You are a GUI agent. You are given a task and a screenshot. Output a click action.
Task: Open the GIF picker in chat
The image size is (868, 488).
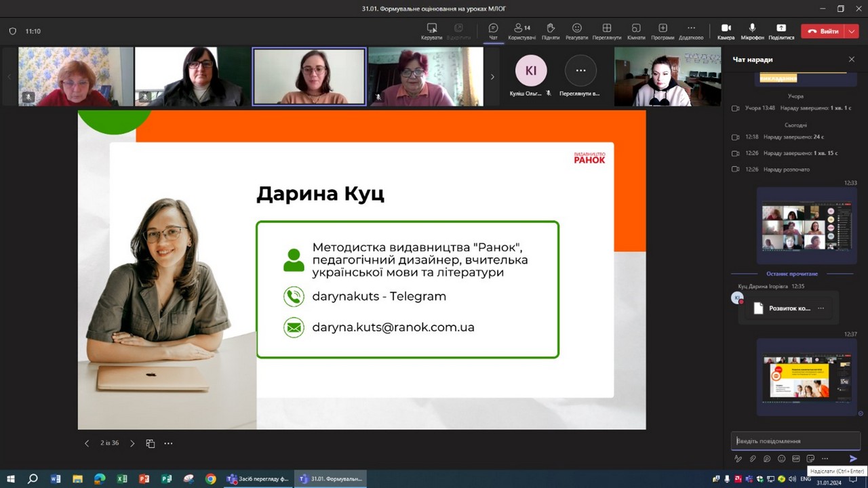tap(796, 459)
